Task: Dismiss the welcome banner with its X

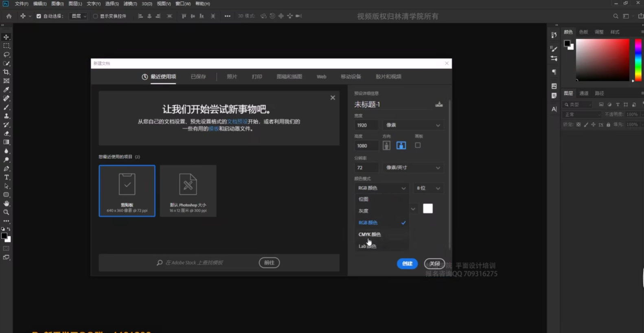Action: 333,98
